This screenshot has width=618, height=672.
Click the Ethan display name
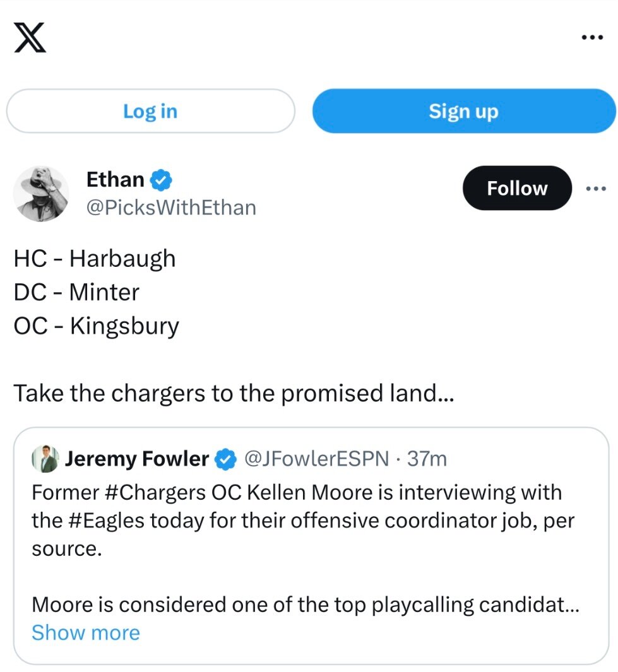coord(115,180)
